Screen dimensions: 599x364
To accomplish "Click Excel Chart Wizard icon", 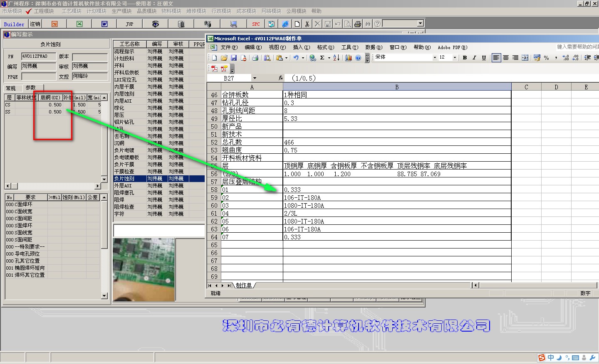I will (x=349, y=58).
